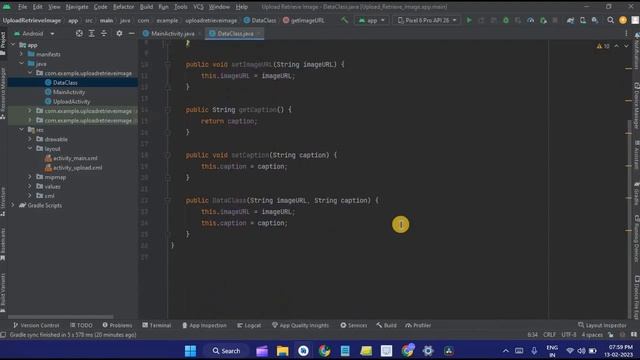Toggle the Project side panel tab
640x360 pixels.
(3, 43)
